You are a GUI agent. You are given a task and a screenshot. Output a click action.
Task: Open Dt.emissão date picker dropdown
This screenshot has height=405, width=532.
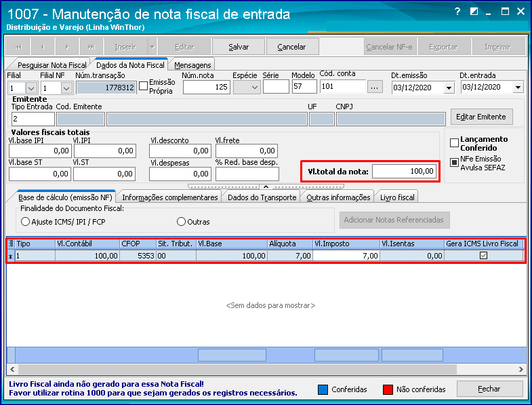click(449, 88)
